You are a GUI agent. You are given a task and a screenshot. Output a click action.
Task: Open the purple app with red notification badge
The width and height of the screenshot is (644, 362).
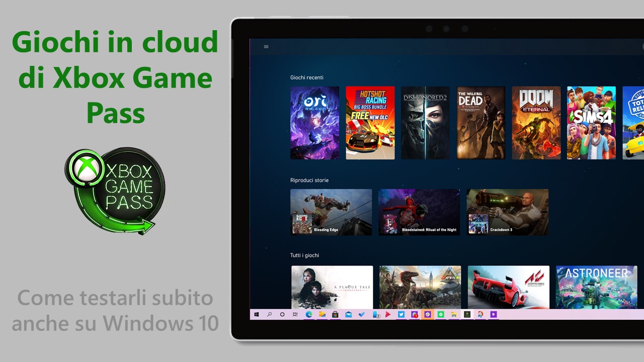coord(415,314)
